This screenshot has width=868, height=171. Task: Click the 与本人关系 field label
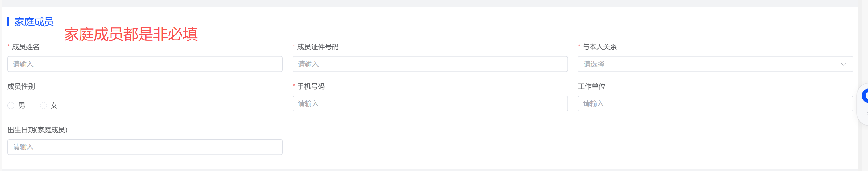(x=599, y=47)
